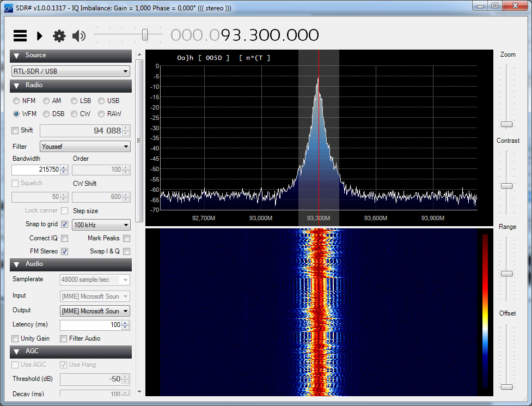The width and height of the screenshot is (532, 406).
Task: Click the waterfall display signal band
Action: pyautogui.click(x=319, y=312)
